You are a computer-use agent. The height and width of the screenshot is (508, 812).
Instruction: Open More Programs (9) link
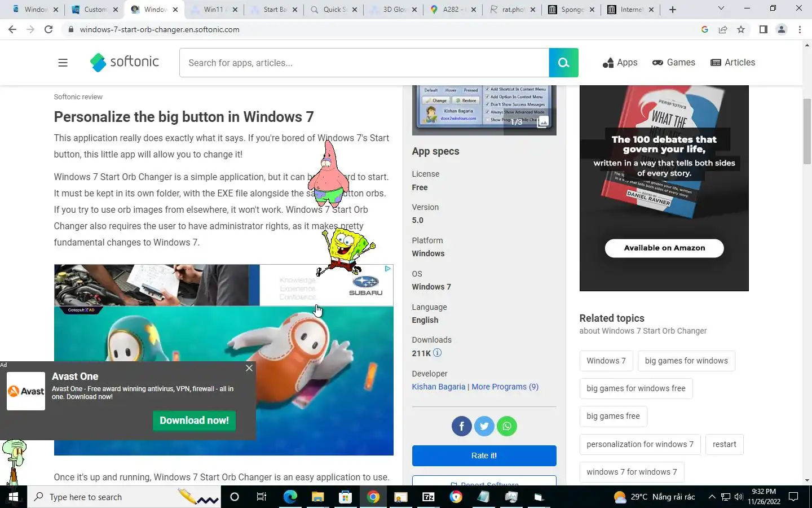pyautogui.click(x=505, y=387)
